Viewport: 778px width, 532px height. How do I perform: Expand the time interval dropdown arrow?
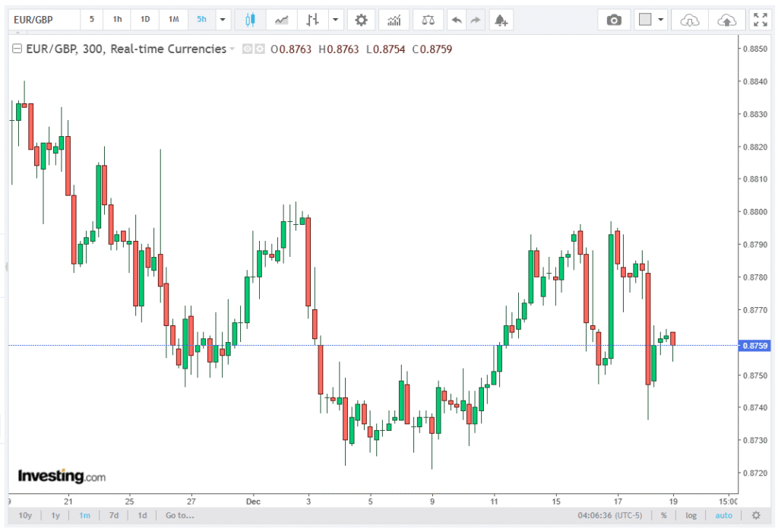point(223,20)
